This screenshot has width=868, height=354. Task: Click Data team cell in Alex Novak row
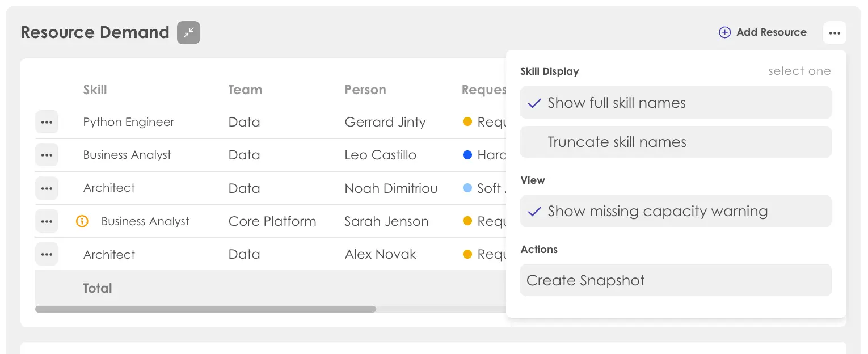point(244,254)
